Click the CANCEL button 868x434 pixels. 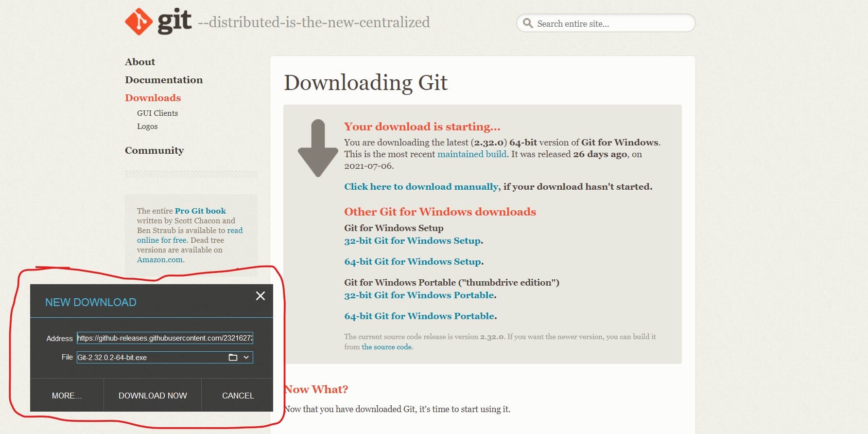coord(238,396)
